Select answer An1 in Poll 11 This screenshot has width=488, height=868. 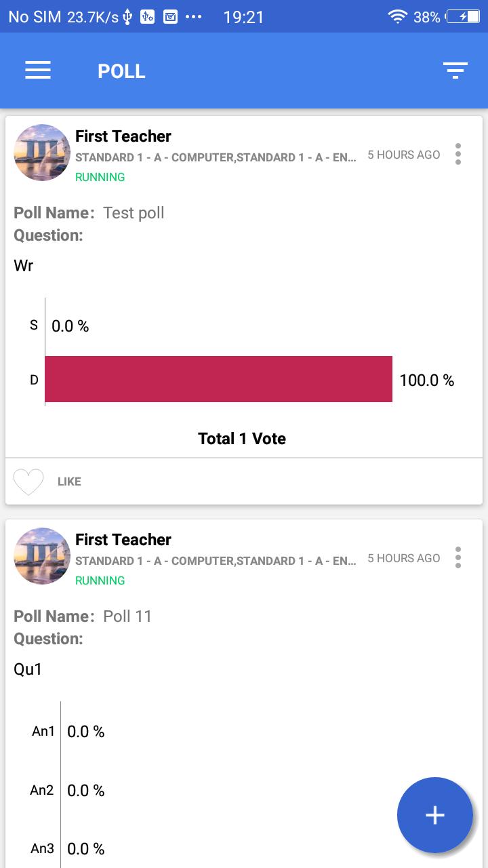pyautogui.click(x=43, y=731)
